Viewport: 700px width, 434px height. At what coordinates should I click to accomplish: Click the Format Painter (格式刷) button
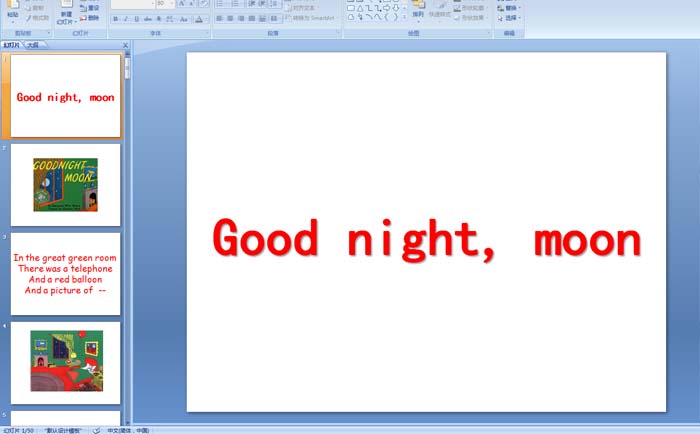pyautogui.click(x=38, y=18)
